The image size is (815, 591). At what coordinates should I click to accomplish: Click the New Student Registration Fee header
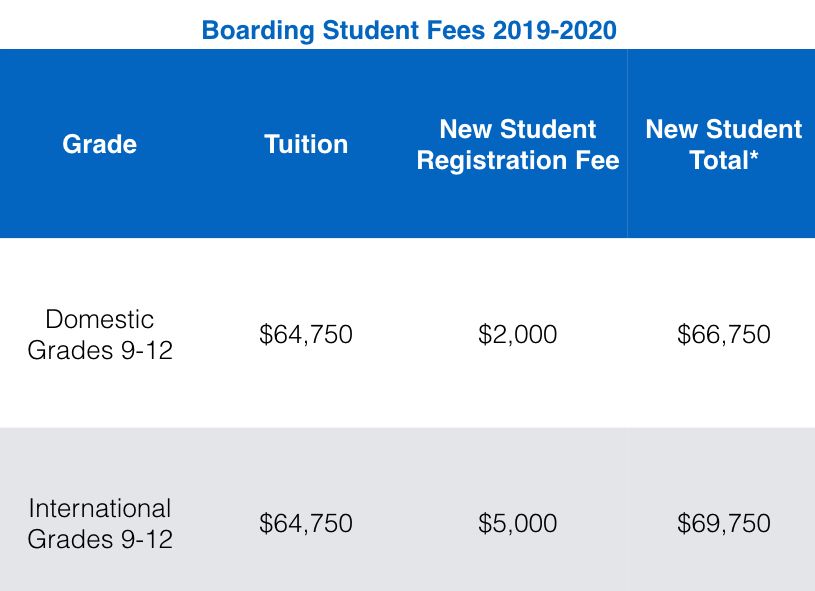(x=517, y=144)
